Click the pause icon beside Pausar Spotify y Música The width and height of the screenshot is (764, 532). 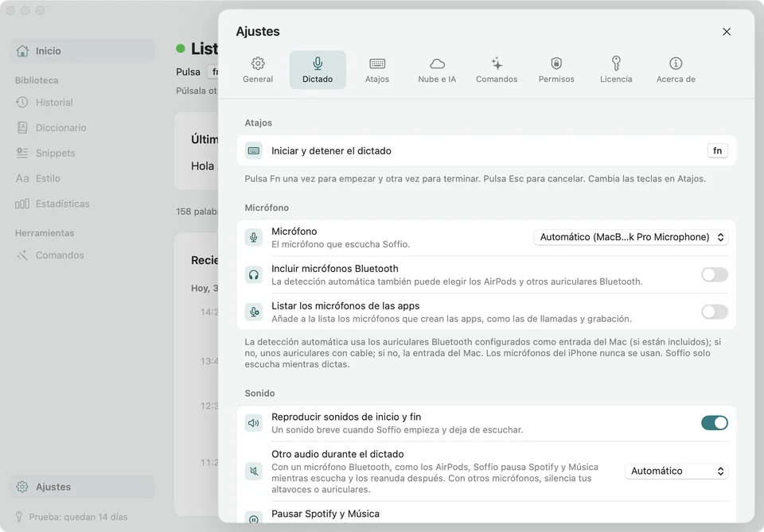pos(254,518)
